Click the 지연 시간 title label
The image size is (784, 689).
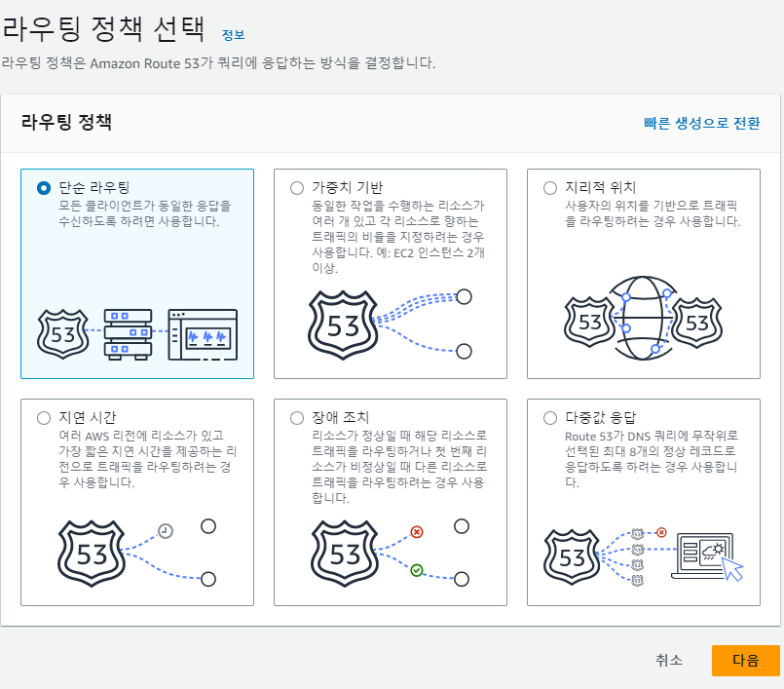pyautogui.click(x=87, y=417)
